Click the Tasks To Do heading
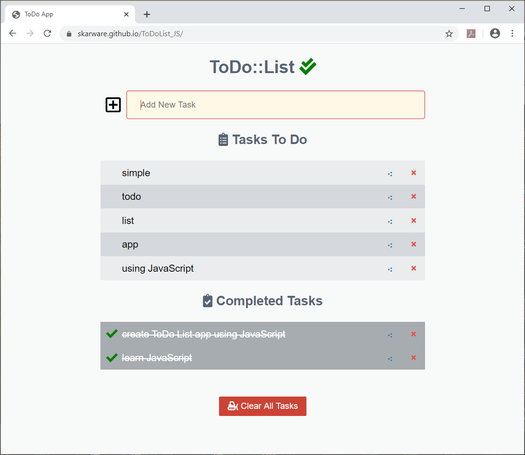This screenshot has width=525, height=455. pos(270,140)
